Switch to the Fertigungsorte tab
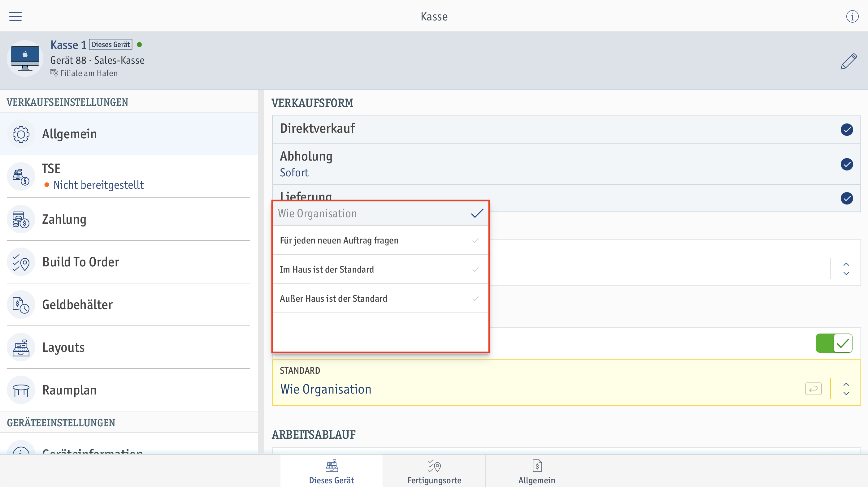 pos(434,471)
